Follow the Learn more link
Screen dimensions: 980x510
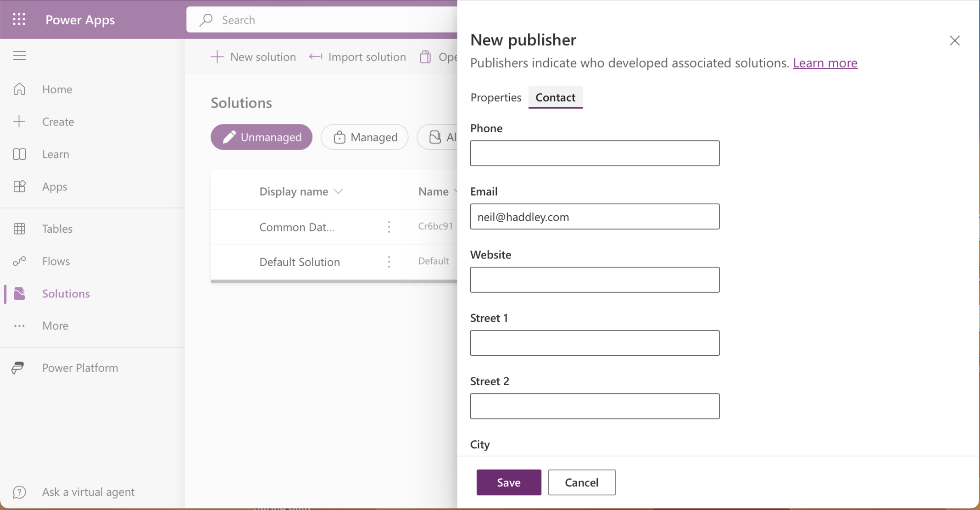(825, 63)
